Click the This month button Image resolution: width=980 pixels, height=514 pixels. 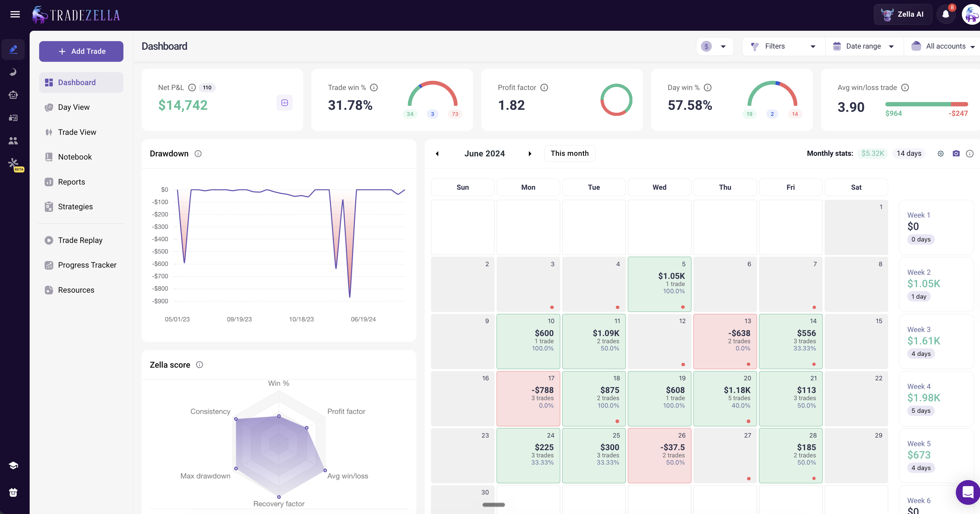(x=569, y=153)
